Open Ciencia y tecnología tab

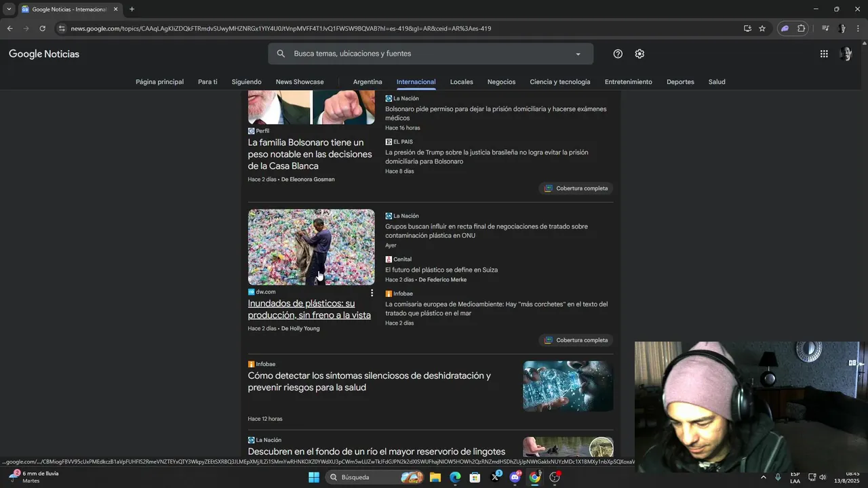click(x=560, y=82)
